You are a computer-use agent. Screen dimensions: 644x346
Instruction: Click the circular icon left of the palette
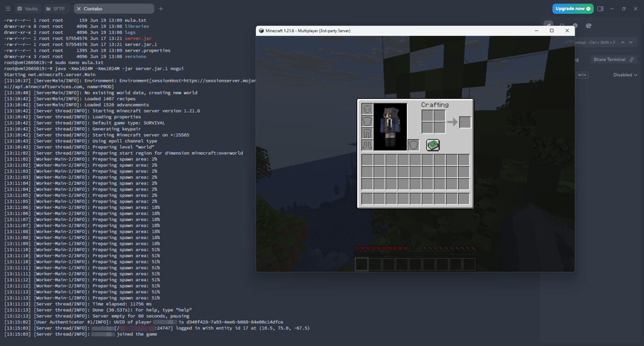tap(575, 25)
